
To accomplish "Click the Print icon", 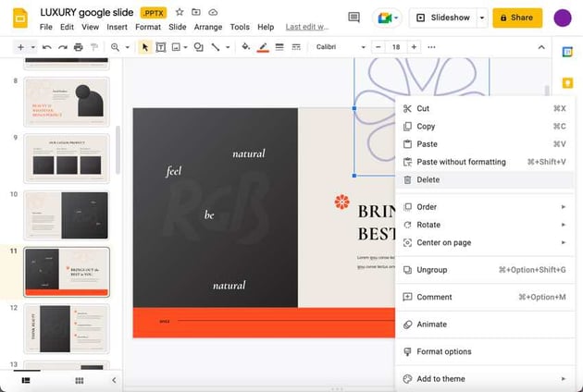I will point(78,46).
